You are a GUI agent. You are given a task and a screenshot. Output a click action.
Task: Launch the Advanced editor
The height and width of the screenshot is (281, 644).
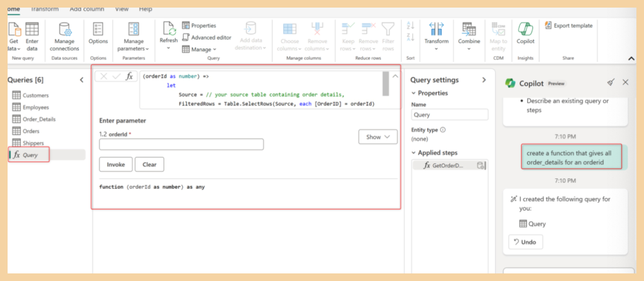[207, 37]
